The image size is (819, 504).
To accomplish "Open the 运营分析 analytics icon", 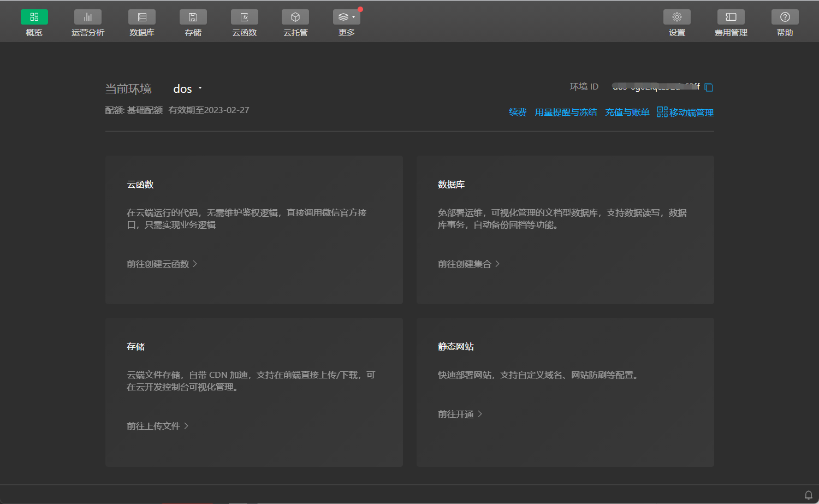I will (x=87, y=17).
